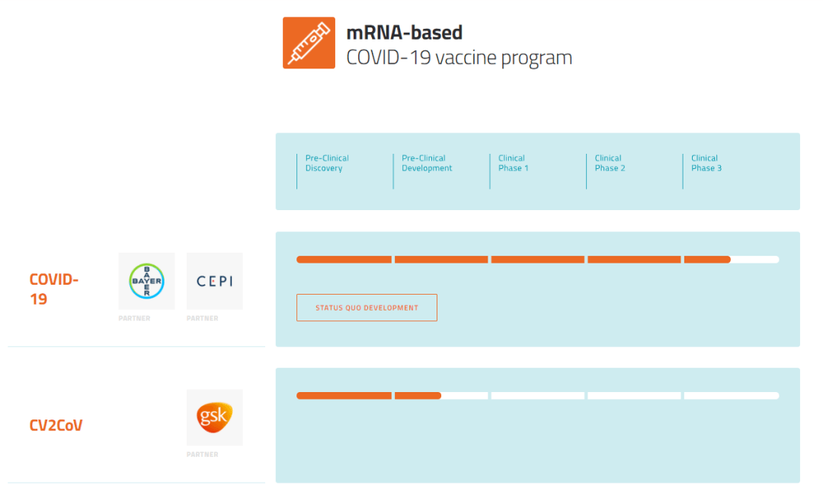
Task: Click the GSK partner logo
Action: click(215, 417)
